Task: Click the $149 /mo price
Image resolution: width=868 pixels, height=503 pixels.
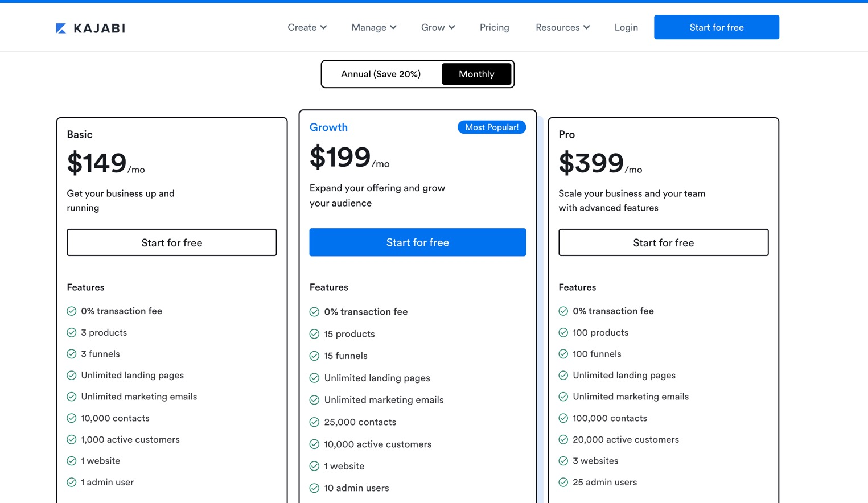Action: pos(106,163)
